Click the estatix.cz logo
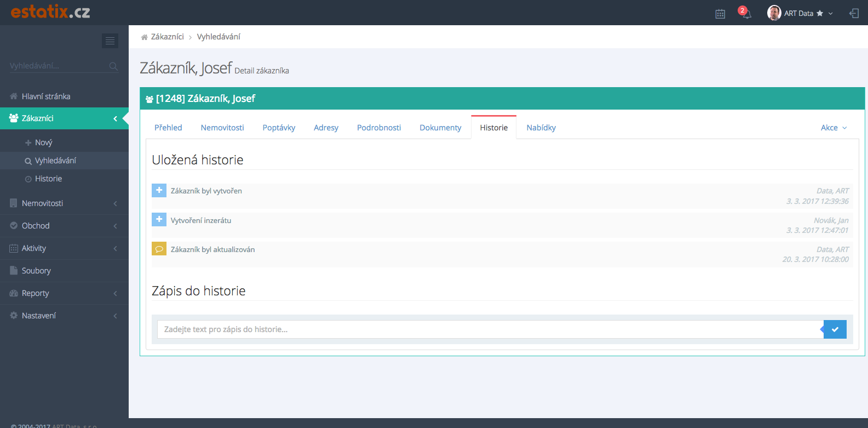The height and width of the screenshot is (428, 868). [50, 12]
